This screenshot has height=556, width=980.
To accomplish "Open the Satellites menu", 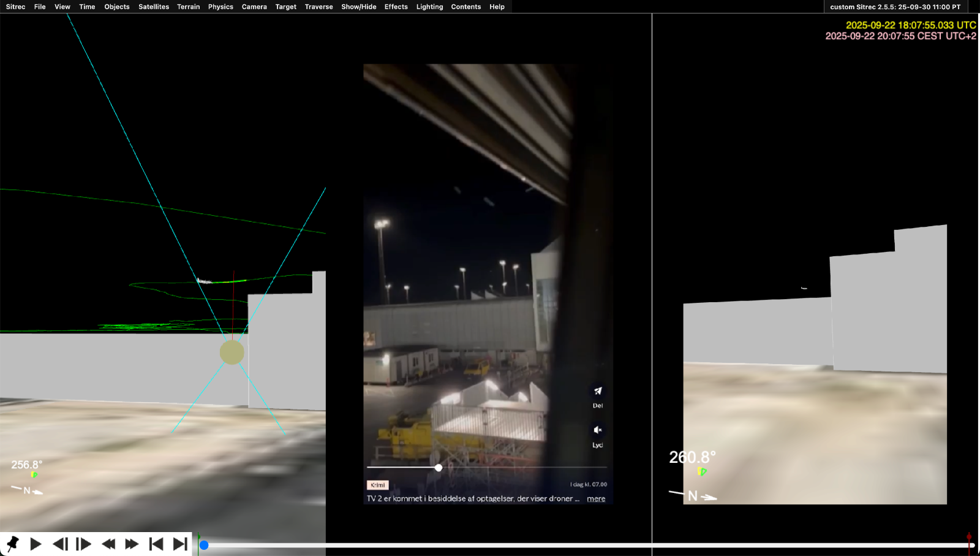I will pyautogui.click(x=154, y=7).
